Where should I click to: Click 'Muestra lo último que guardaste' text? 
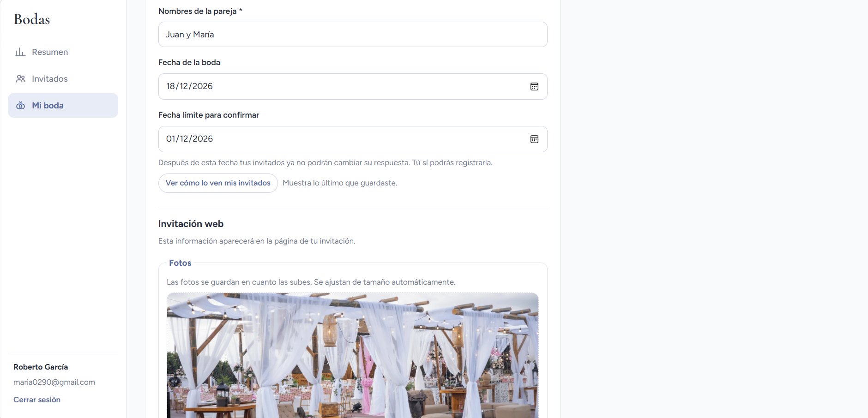[x=340, y=183]
